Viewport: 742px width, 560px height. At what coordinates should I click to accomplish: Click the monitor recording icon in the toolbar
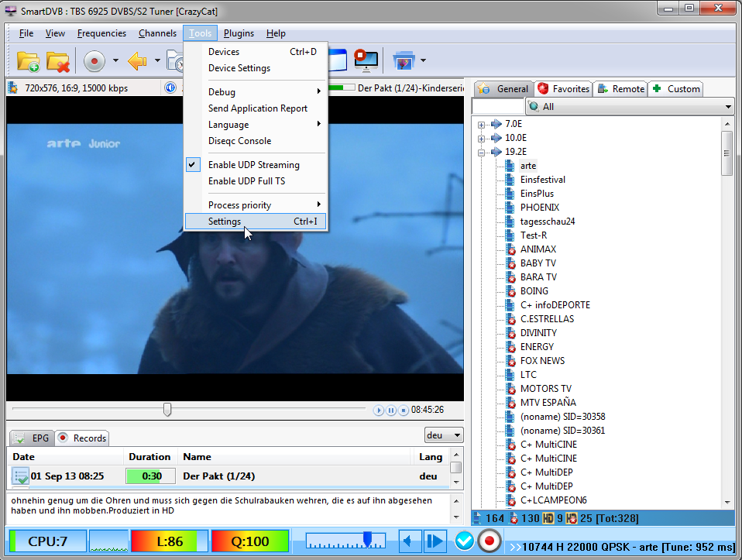tap(366, 60)
